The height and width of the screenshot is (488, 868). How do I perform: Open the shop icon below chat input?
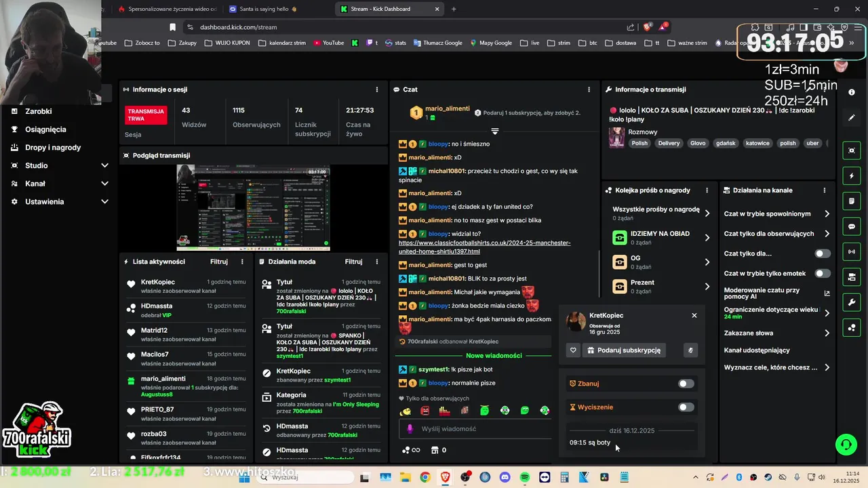pyautogui.click(x=435, y=450)
